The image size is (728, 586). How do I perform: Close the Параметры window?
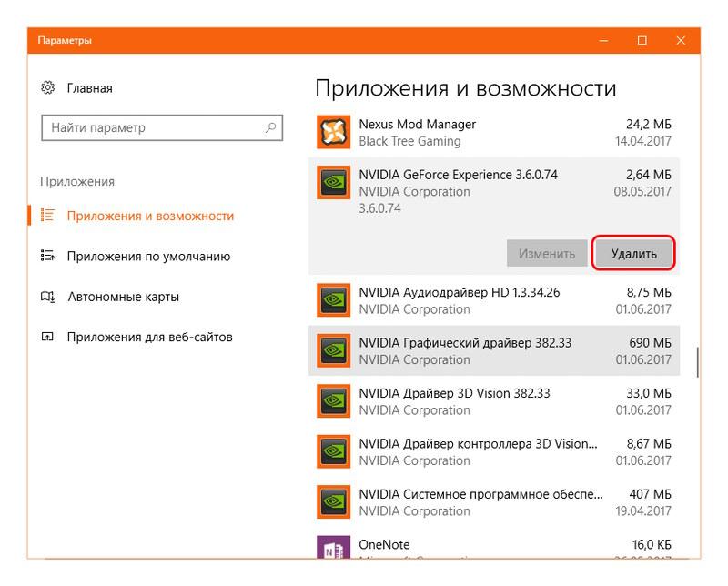[681, 40]
